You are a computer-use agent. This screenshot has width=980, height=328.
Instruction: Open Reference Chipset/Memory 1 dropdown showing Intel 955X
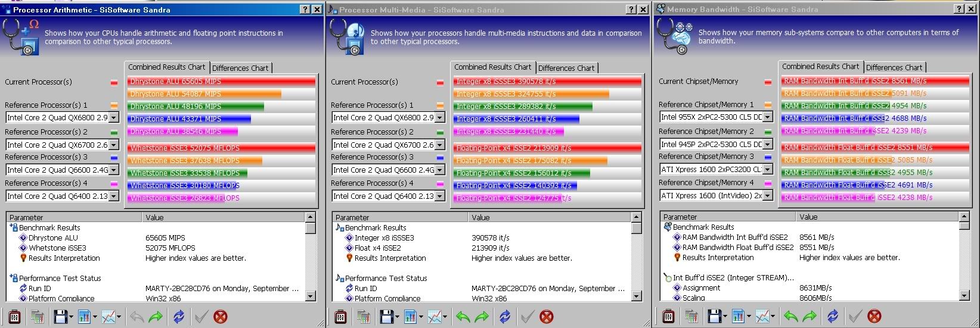point(717,117)
